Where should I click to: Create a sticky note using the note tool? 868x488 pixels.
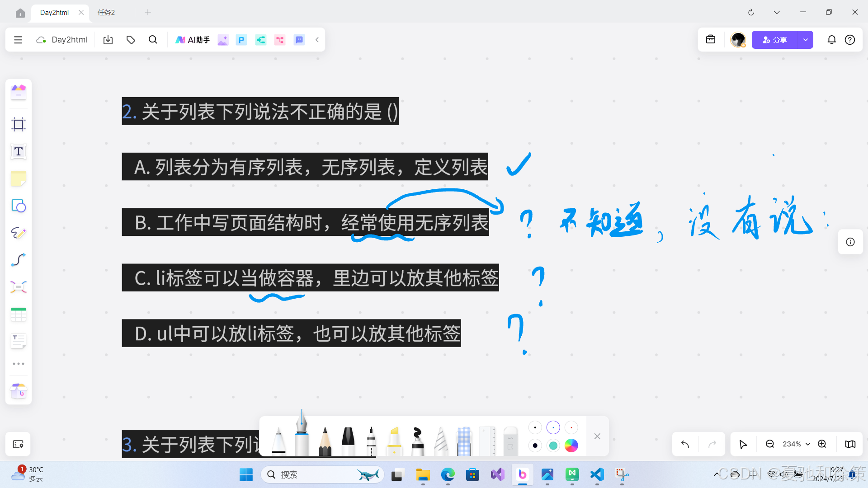18,179
